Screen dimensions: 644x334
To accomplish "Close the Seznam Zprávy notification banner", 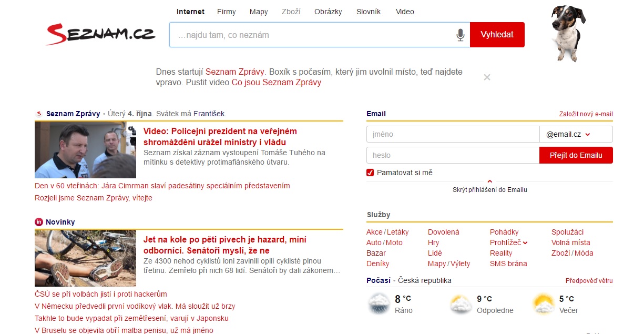I will point(487,77).
